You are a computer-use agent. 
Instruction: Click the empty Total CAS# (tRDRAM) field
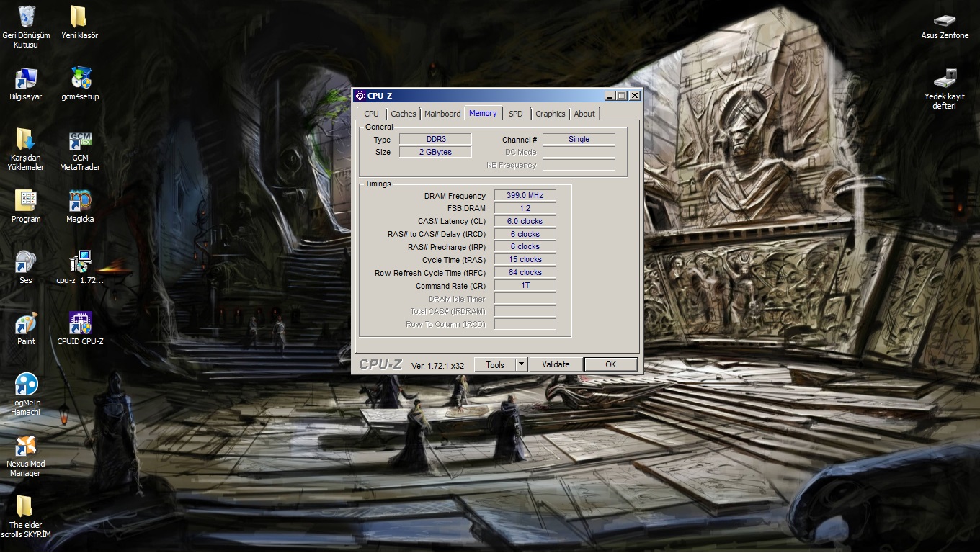(x=525, y=311)
